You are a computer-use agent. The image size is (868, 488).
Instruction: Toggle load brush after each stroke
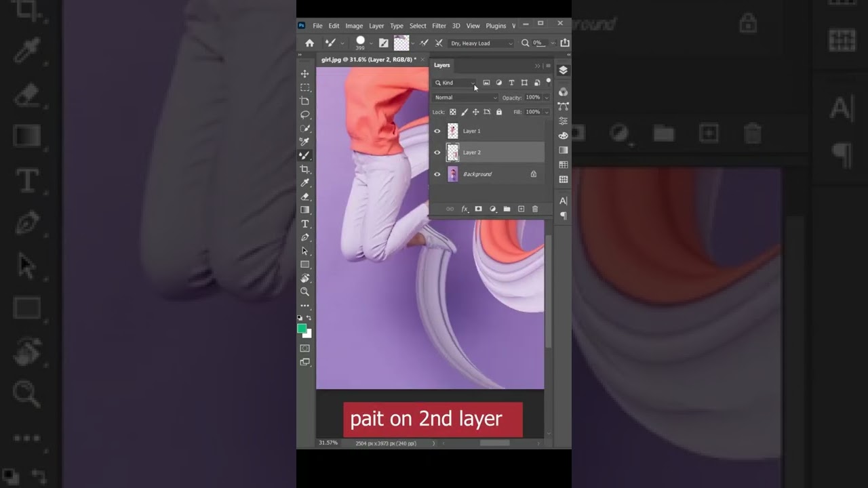tap(425, 43)
